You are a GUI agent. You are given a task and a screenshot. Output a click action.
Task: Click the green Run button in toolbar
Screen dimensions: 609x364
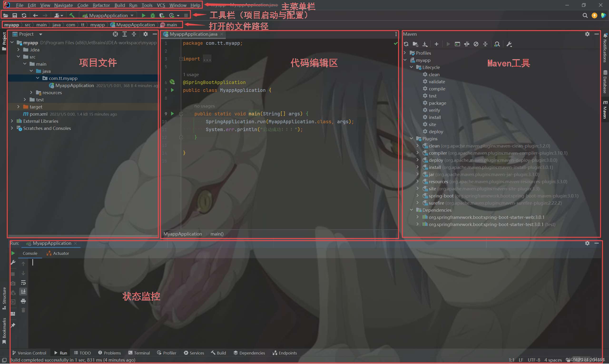pyautogui.click(x=143, y=15)
